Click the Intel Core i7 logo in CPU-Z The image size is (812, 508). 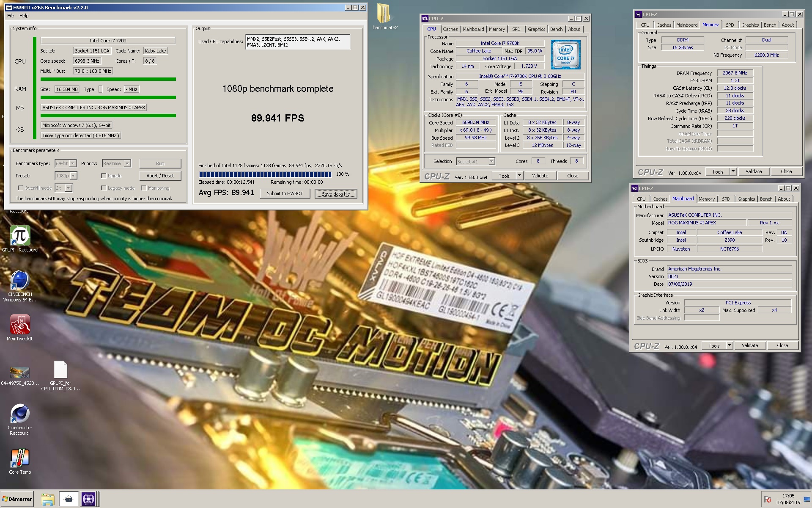[x=565, y=55]
